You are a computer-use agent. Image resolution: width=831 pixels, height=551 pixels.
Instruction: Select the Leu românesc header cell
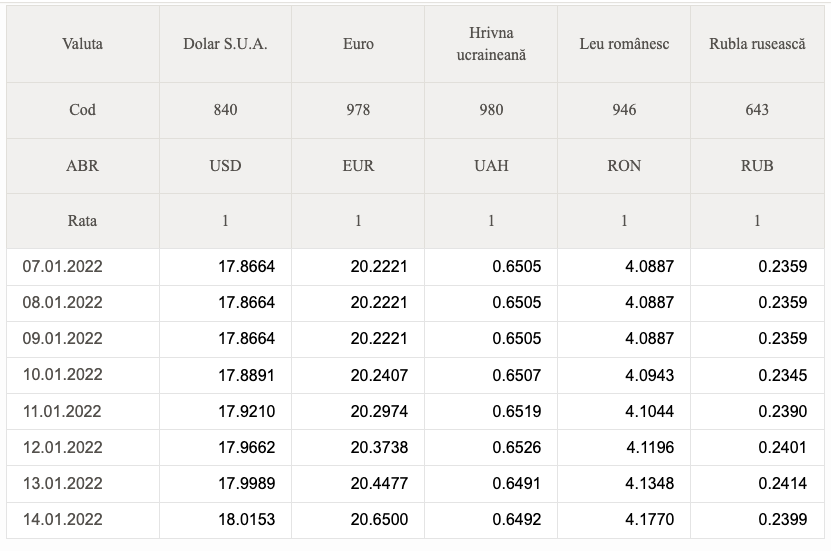click(x=624, y=44)
